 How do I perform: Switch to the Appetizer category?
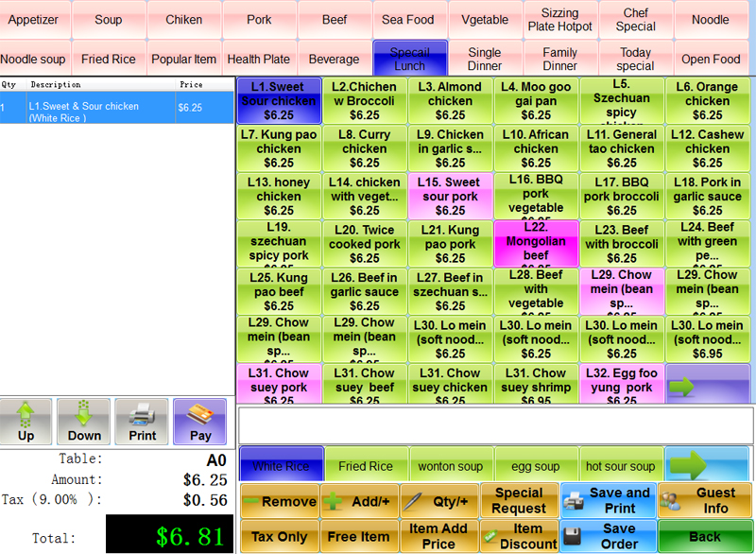click(x=33, y=20)
